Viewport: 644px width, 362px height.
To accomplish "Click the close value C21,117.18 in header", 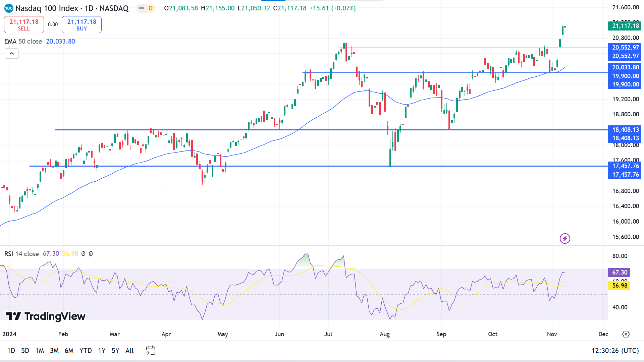I will pos(290,8).
